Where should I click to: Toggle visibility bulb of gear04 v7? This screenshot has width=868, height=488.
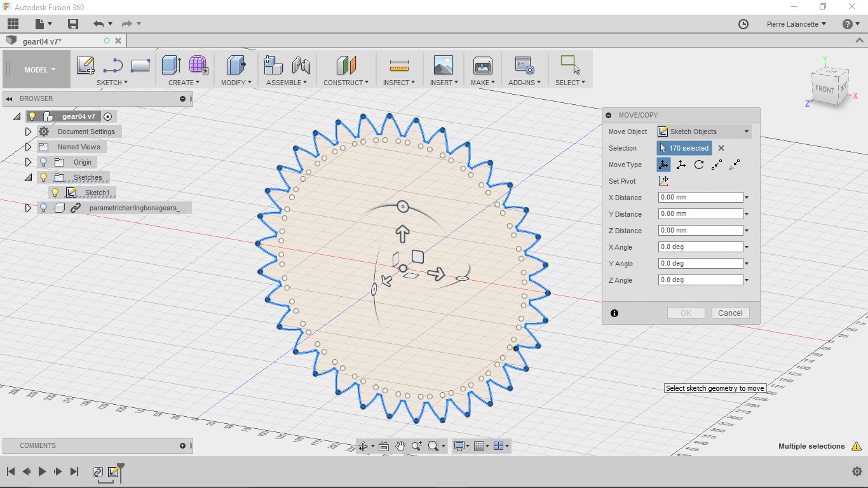click(32, 116)
